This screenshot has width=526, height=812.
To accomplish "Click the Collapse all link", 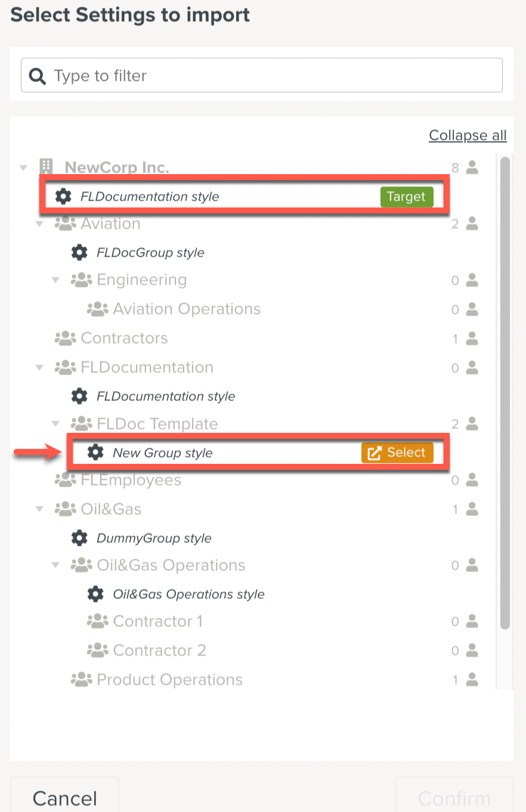I will (468, 135).
